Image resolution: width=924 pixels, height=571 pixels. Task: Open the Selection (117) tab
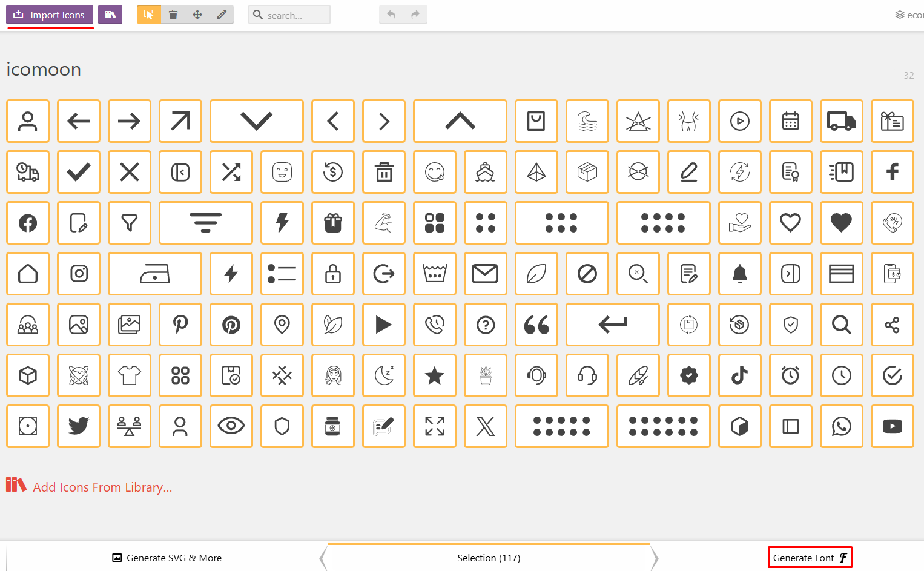point(489,558)
